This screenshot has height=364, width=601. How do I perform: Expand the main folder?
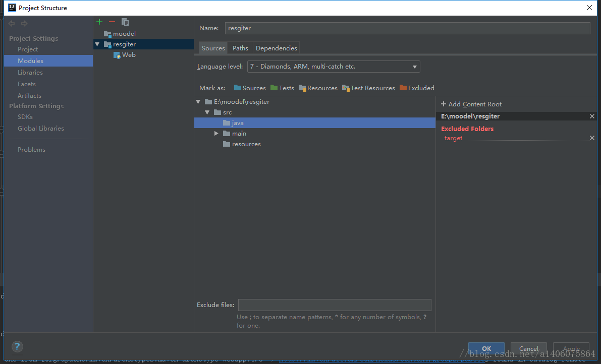point(216,134)
